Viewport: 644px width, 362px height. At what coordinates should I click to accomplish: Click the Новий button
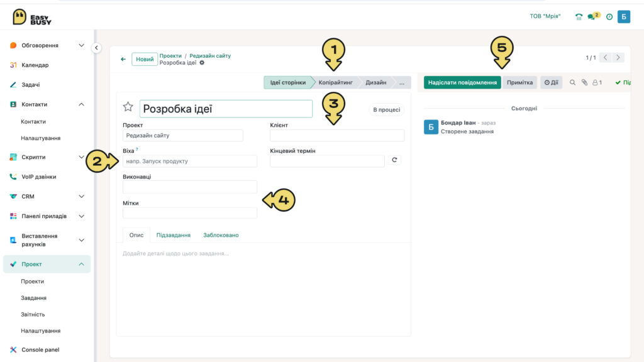point(145,59)
